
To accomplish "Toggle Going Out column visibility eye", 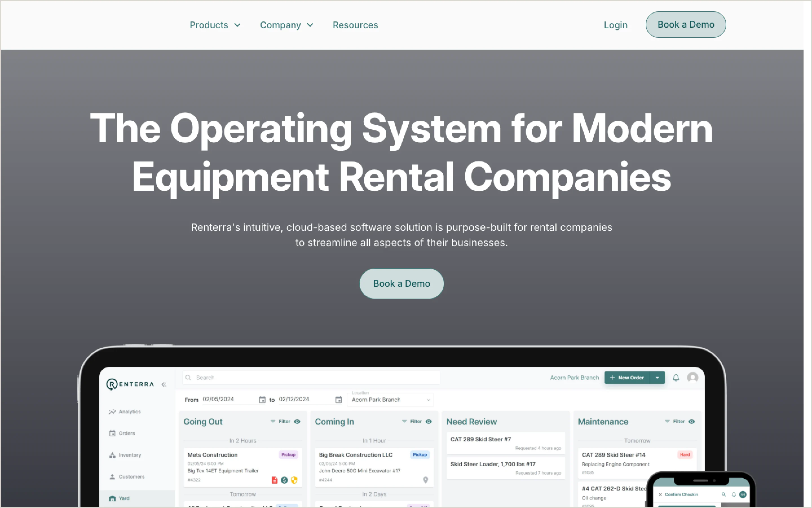I will 297,421.
